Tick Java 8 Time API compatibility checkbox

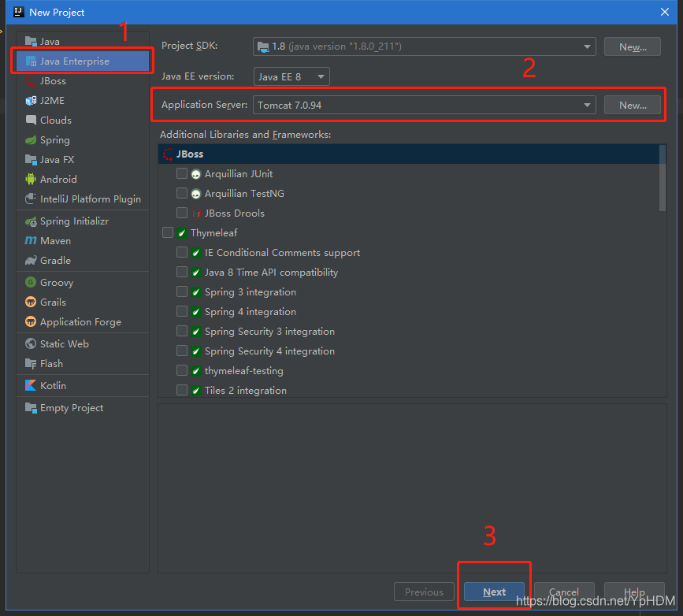tap(182, 272)
